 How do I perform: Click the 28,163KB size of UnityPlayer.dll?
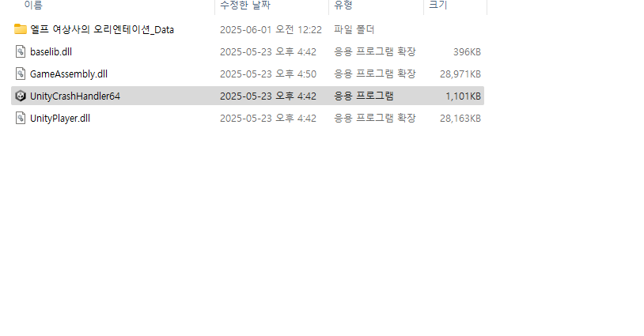pyautogui.click(x=460, y=118)
